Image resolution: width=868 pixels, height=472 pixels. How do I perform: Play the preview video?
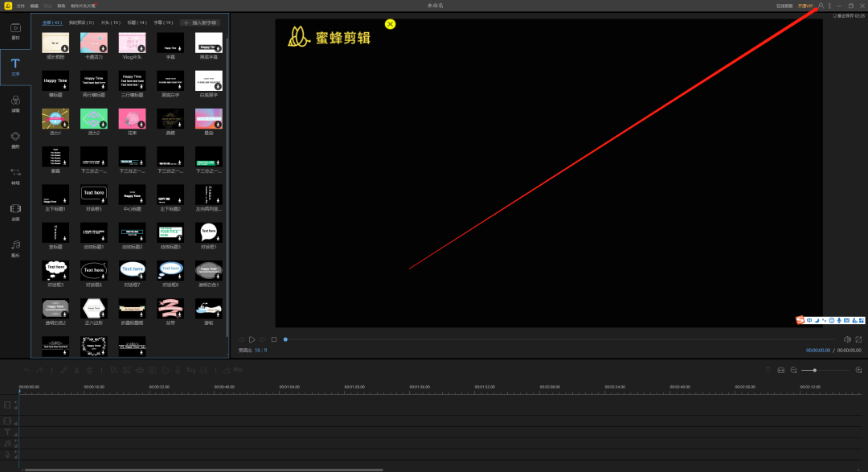[252, 339]
